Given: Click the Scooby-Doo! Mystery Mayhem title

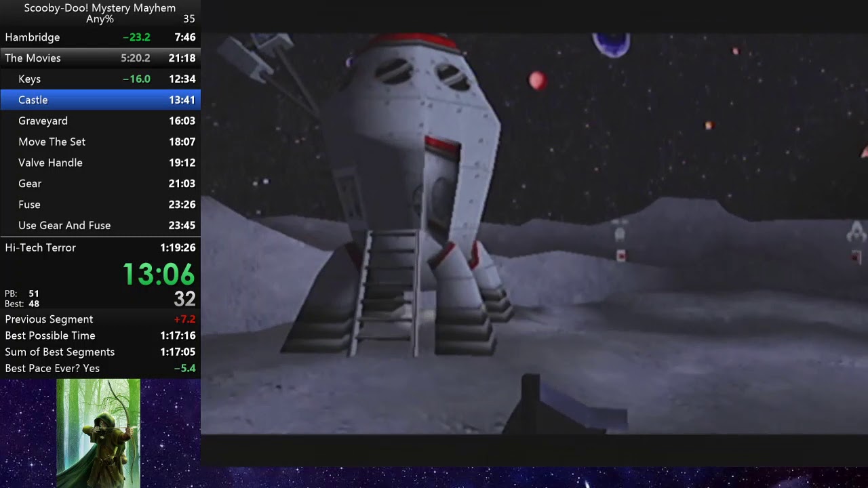Looking at the screenshot, I should pyautogui.click(x=100, y=8).
